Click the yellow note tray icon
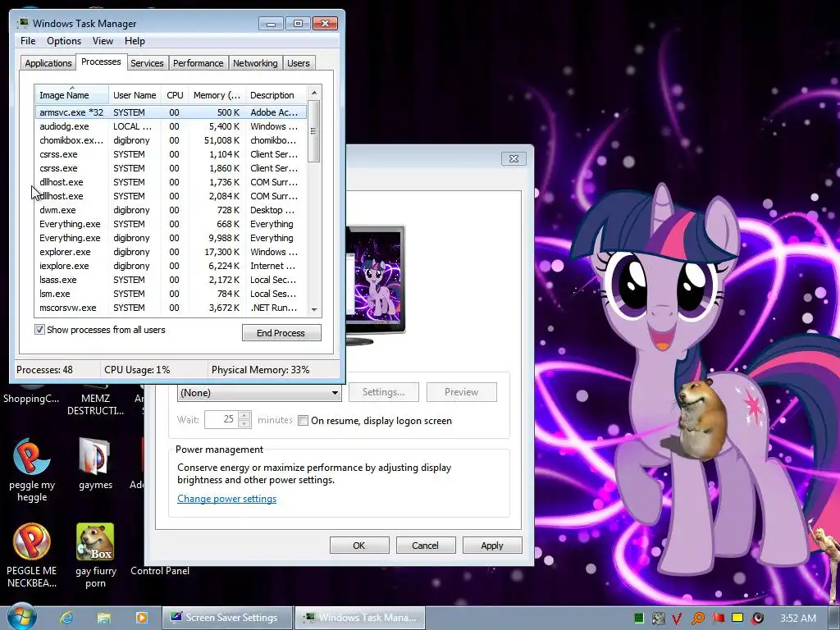The width and height of the screenshot is (840, 630). pos(737,619)
